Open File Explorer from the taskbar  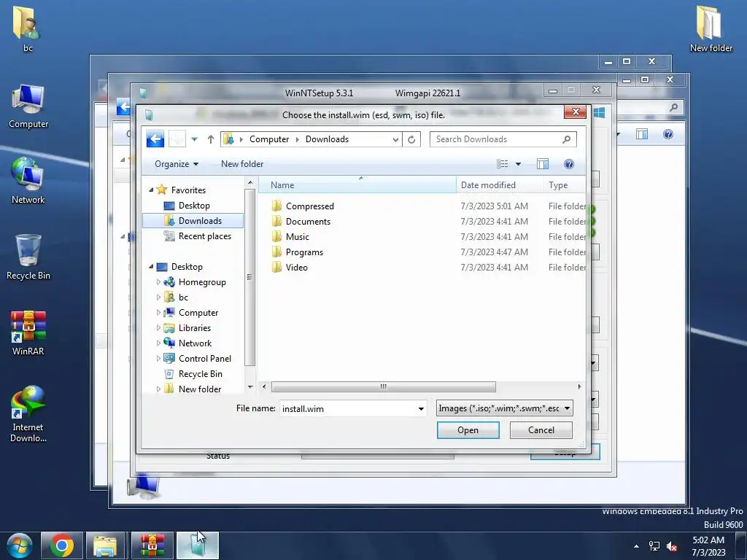[x=105, y=545]
